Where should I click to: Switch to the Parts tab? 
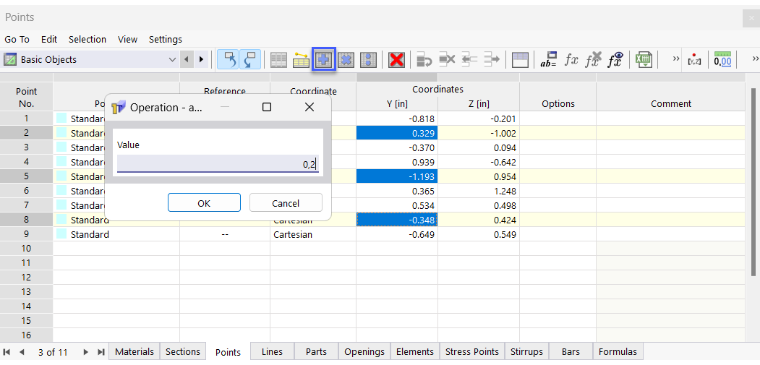316,352
